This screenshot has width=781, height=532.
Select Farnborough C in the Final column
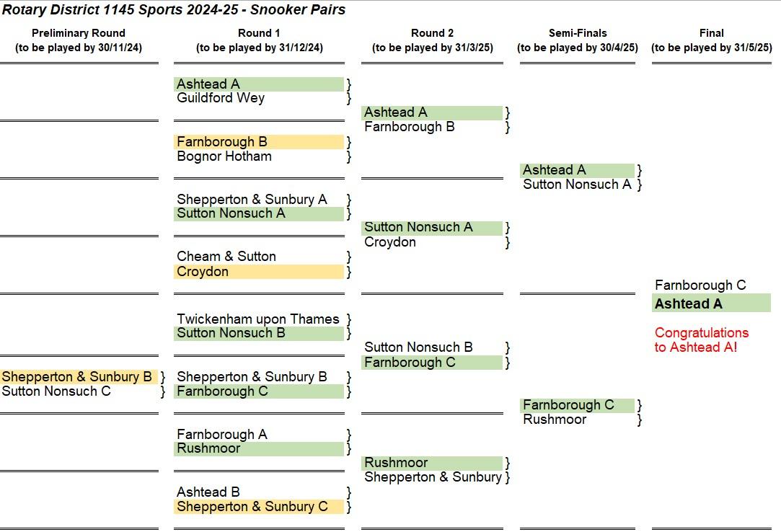point(700,285)
